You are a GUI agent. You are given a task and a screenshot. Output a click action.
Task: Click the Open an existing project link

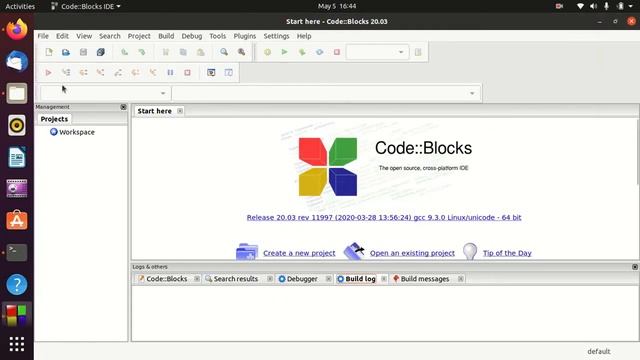412,253
